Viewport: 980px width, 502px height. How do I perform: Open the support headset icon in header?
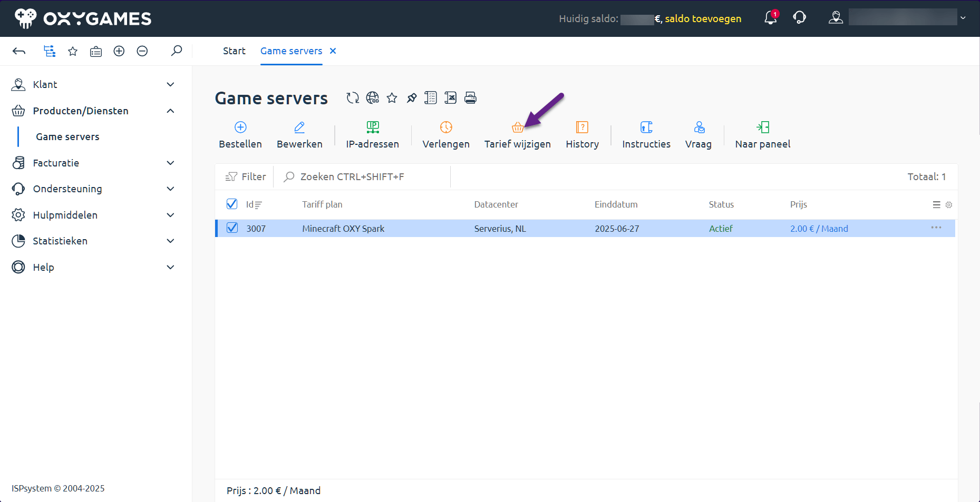(x=799, y=18)
